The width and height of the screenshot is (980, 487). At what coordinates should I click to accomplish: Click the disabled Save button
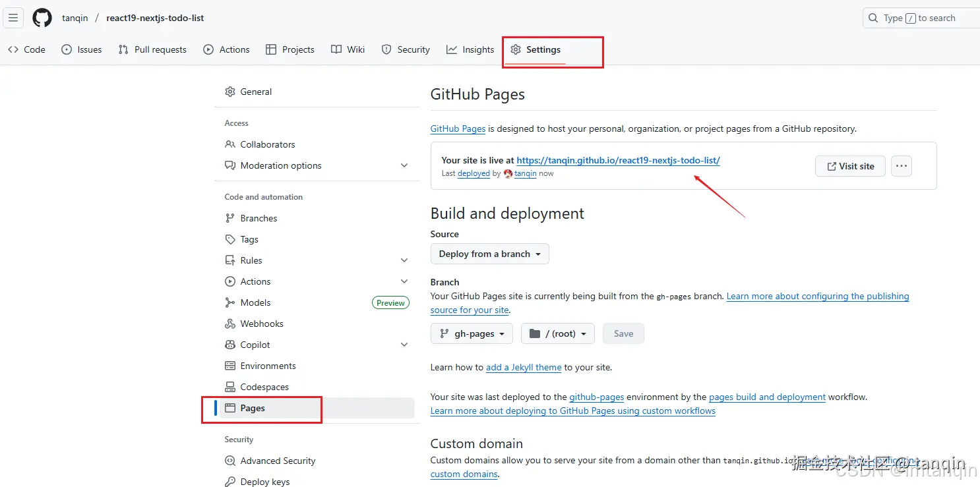point(623,333)
